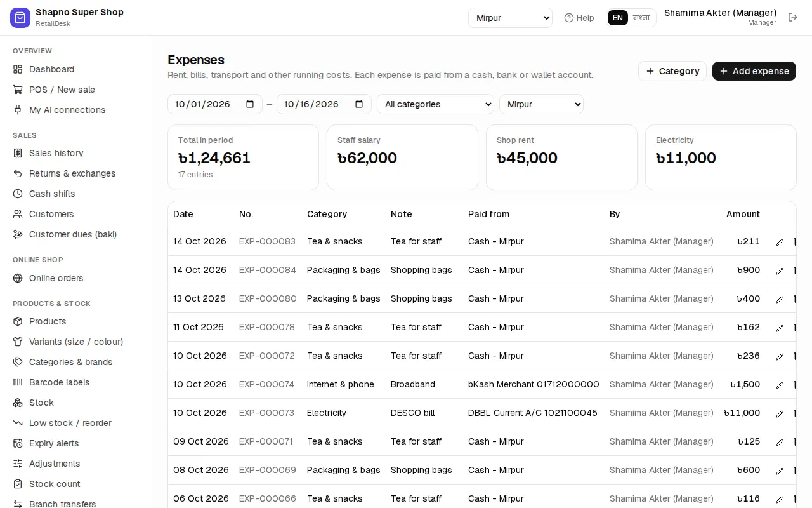
Task: Click the start date input 10/01/2026
Action: tap(215, 104)
